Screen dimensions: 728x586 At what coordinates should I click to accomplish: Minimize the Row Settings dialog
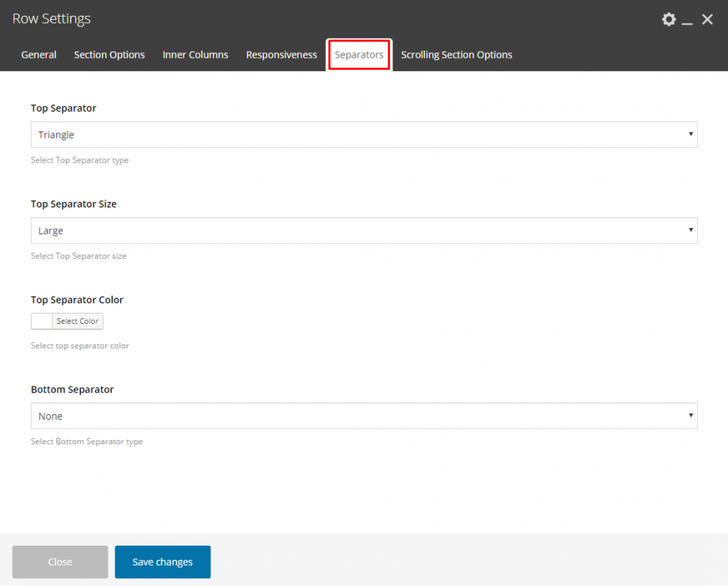[x=687, y=23]
